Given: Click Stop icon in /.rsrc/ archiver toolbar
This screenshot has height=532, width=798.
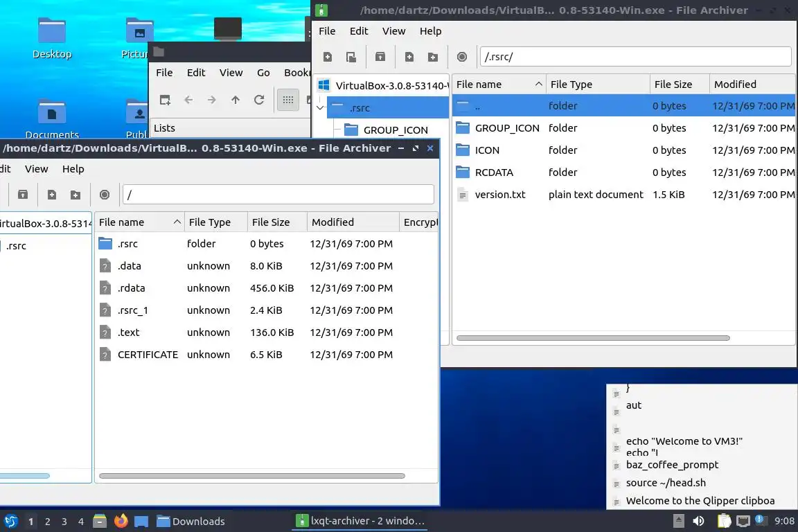Looking at the screenshot, I should 461,57.
